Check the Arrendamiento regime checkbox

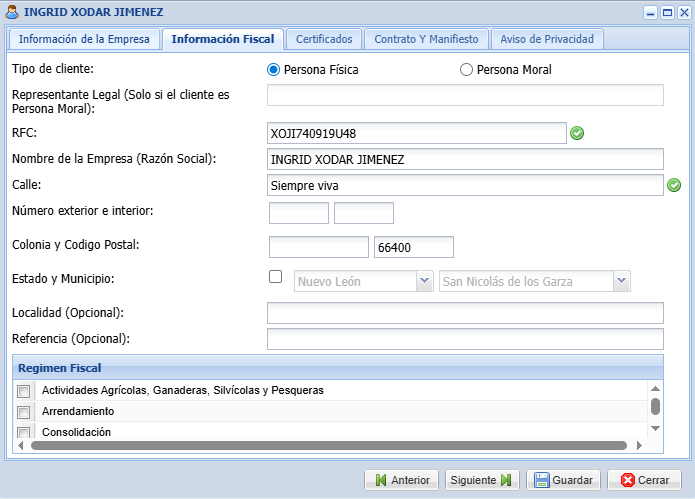click(x=24, y=412)
